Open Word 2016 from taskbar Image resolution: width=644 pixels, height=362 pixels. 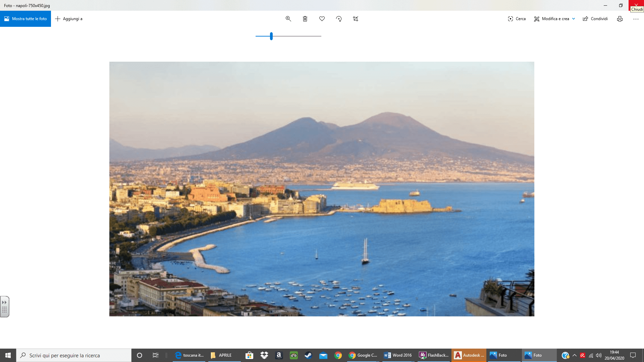(x=398, y=355)
